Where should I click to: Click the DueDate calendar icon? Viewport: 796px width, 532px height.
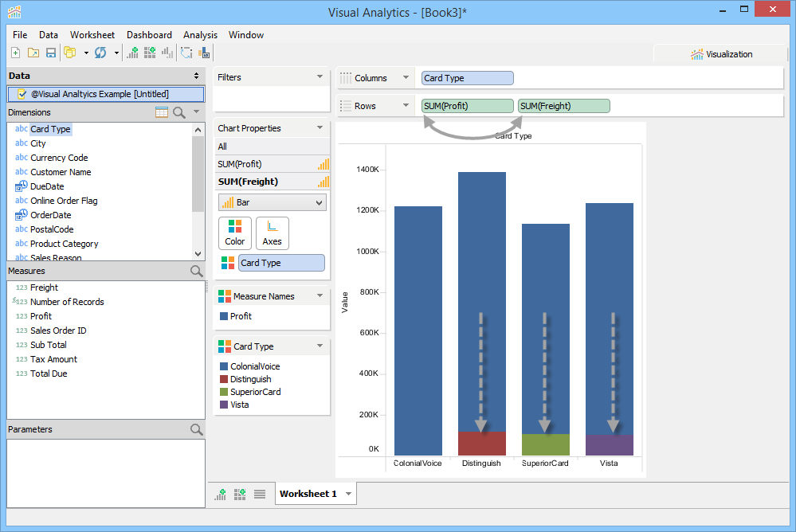pos(21,186)
